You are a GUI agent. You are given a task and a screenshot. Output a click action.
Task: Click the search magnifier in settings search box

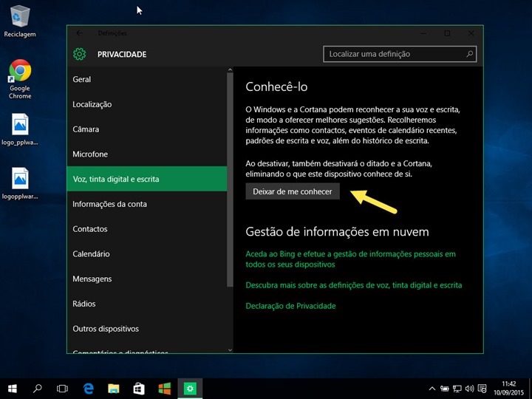[x=470, y=54]
